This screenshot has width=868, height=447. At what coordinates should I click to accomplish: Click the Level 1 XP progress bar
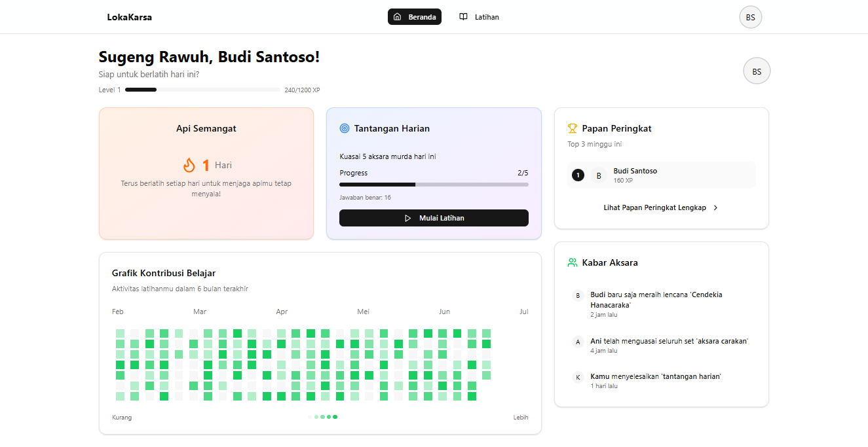(x=202, y=90)
